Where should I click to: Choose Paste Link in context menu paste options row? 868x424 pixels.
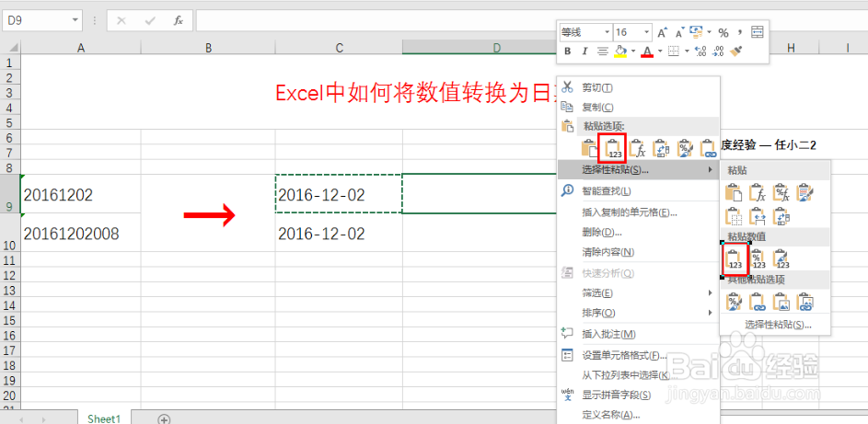coord(709,148)
